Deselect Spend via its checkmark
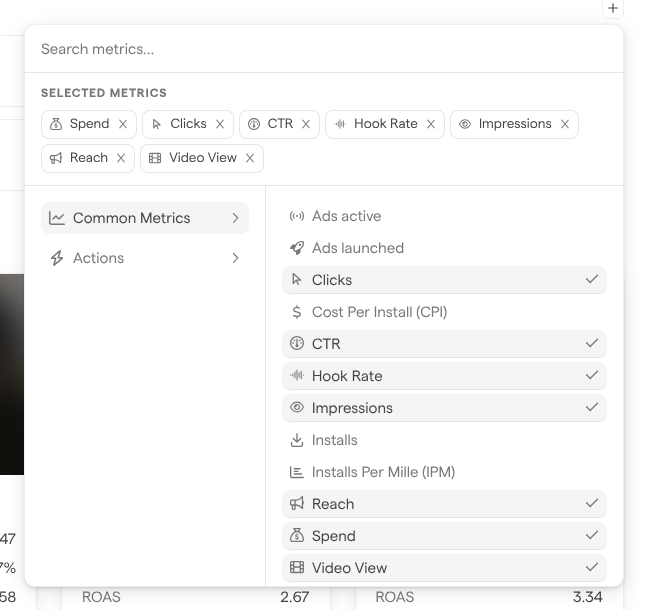Image resolution: width=648 pixels, height=610 pixels. click(x=592, y=535)
